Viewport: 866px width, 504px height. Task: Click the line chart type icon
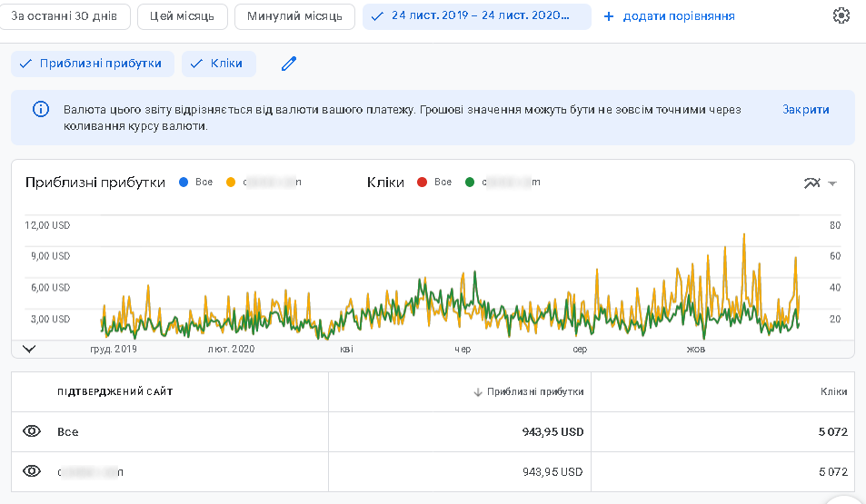point(811,183)
